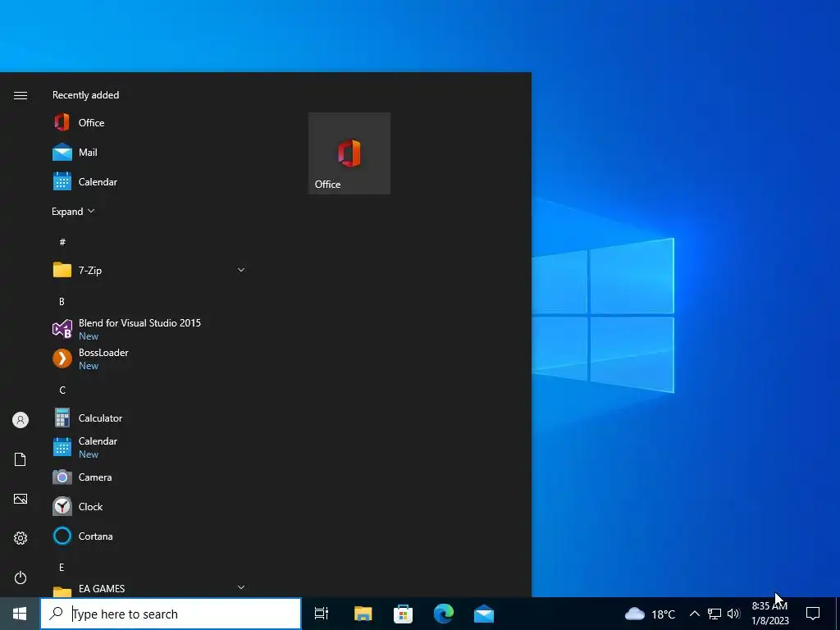The width and height of the screenshot is (840, 630).
Task: Launch Microsoft Edge from taskbar
Action: click(x=444, y=614)
